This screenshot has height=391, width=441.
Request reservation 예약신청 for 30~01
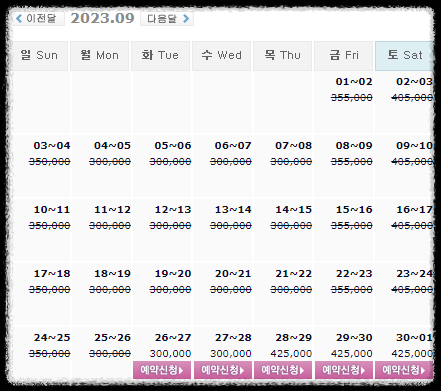[x=404, y=370]
